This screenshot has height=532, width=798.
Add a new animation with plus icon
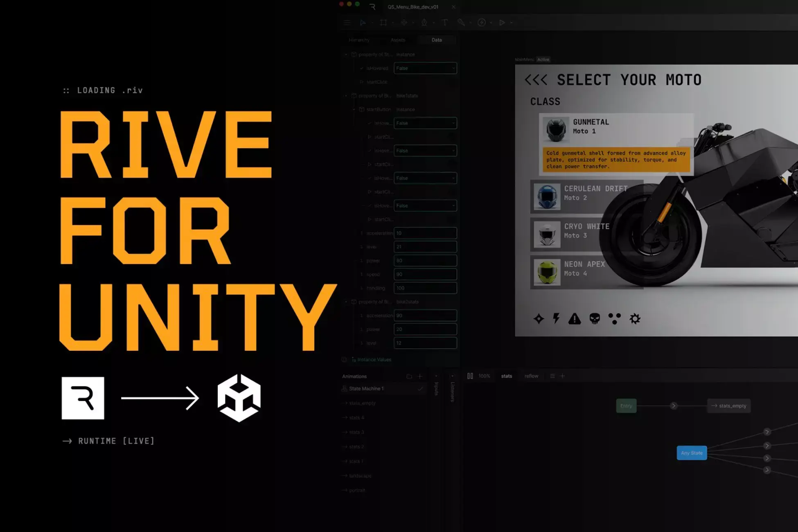[420, 376]
